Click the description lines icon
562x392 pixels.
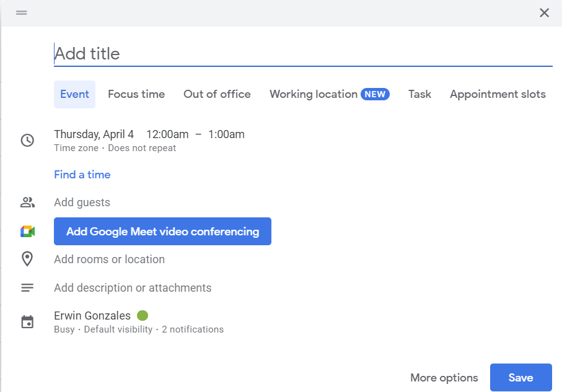[x=27, y=288]
